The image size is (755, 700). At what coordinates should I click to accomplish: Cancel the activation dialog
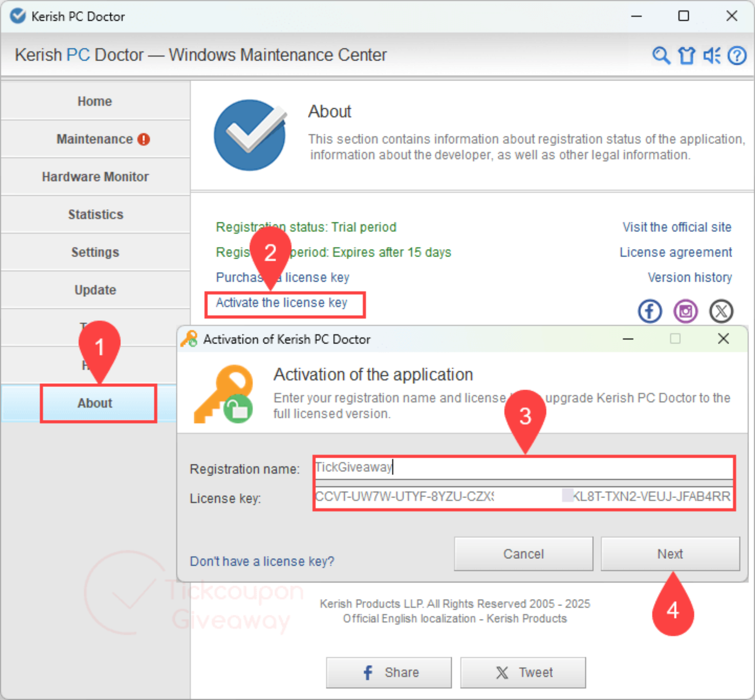523,554
